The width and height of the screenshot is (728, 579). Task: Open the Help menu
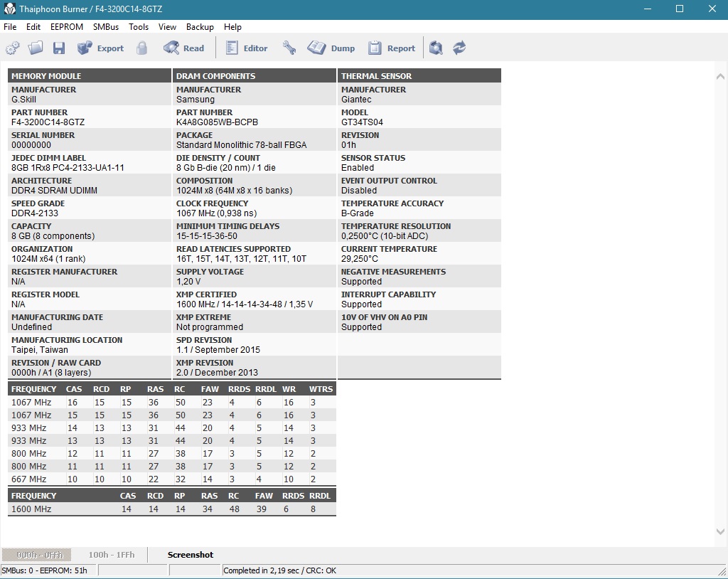pyautogui.click(x=232, y=27)
